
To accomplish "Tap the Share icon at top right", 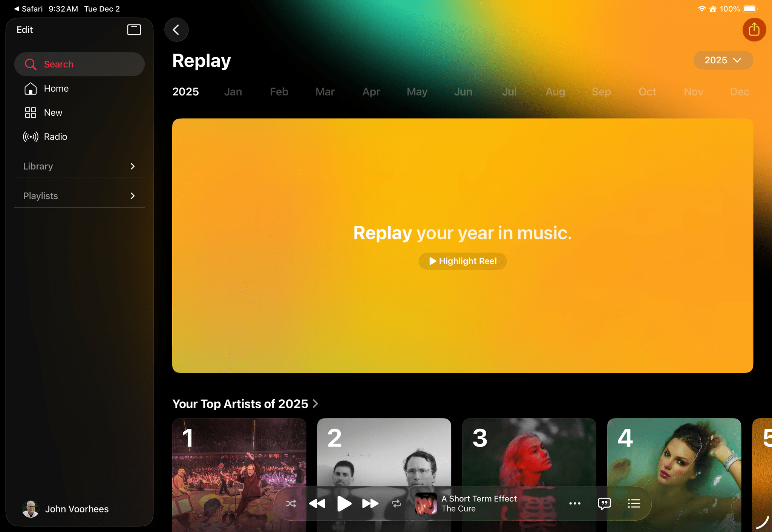I will click(x=754, y=29).
